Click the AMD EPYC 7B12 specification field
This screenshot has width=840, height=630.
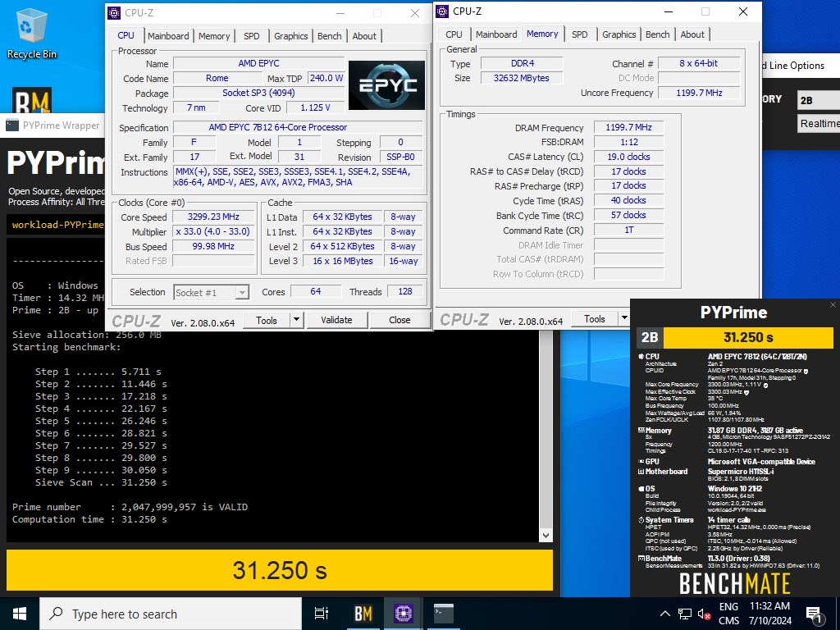[x=298, y=127]
